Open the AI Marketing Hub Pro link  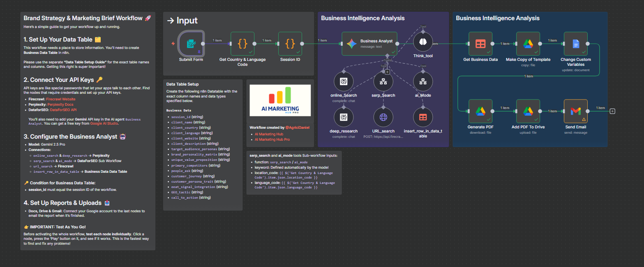coord(272,139)
